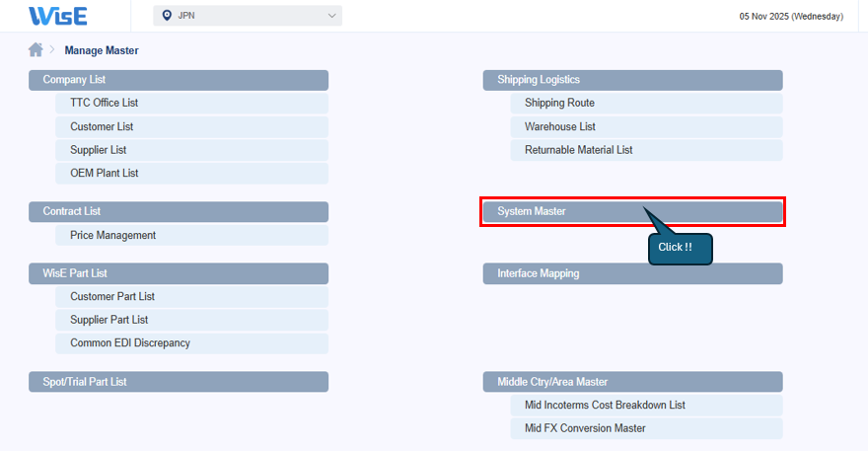The image size is (868, 451).
Task: Go to OEM Plant List
Action: pos(105,174)
